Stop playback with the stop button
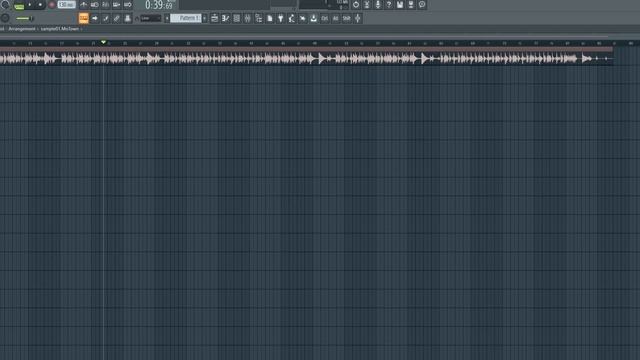The image size is (640, 360). [40, 5]
